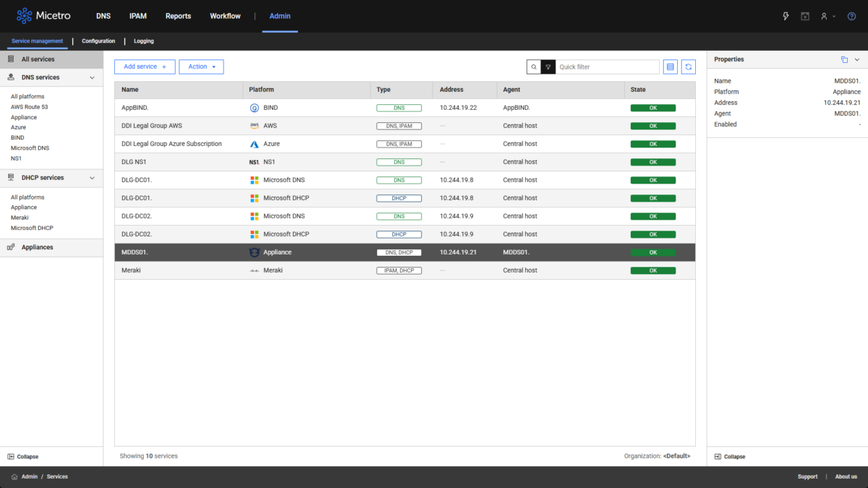Select the AppBIND. service row
The height and width of the screenshot is (488, 868).
(404, 108)
